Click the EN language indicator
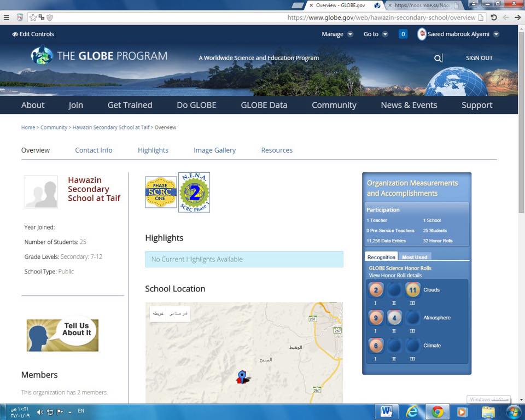This screenshot has height=420, width=525. coord(81,411)
